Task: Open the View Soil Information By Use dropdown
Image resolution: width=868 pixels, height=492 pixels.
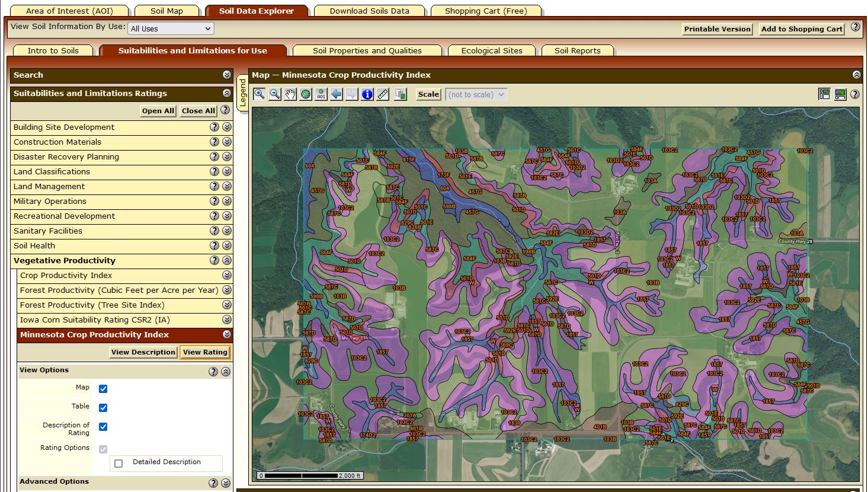Action: click(x=171, y=28)
